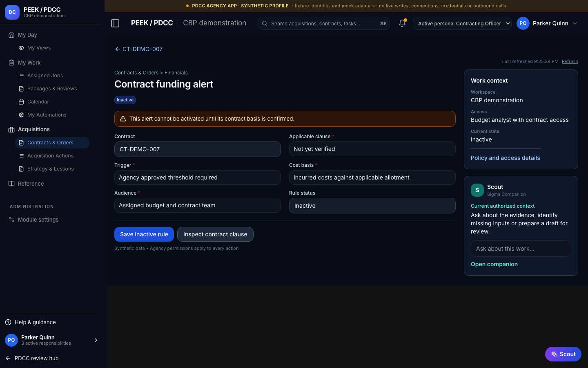Viewport: 588px width, 368px height.
Task: Open the Active persona dropdown
Action: tap(462, 23)
